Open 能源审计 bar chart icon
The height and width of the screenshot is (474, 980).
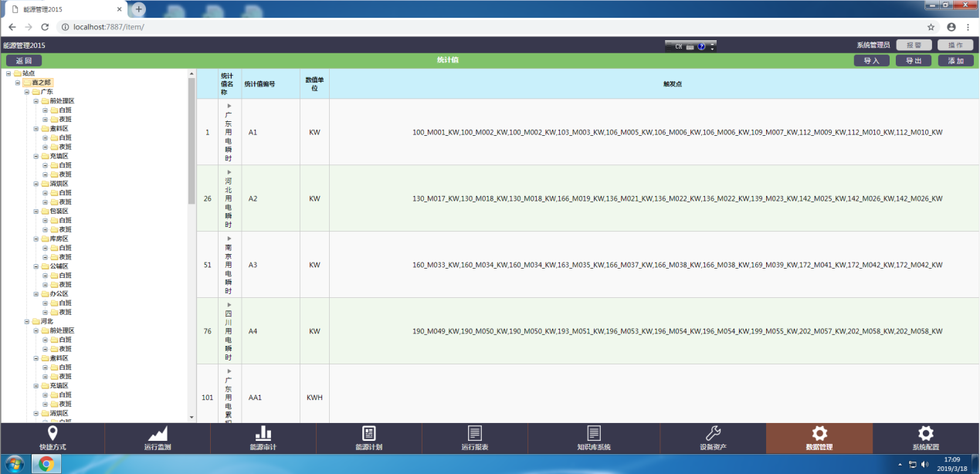pyautogui.click(x=263, y=433)
